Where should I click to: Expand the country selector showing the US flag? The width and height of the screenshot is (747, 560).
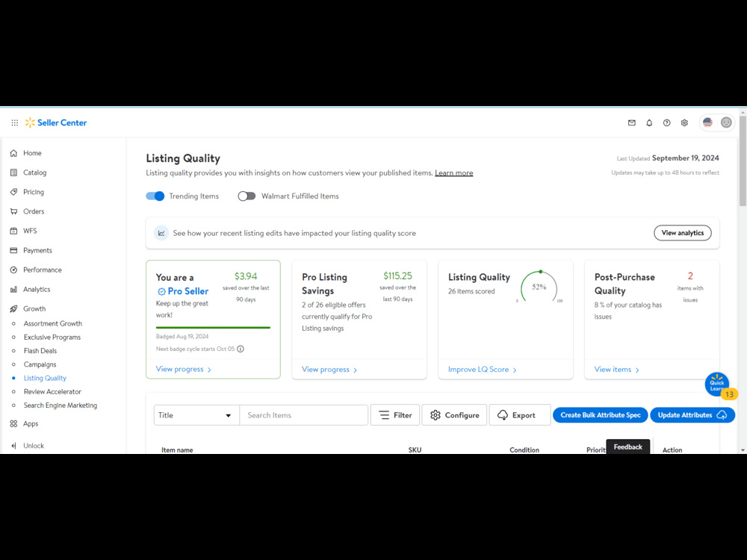707,122
